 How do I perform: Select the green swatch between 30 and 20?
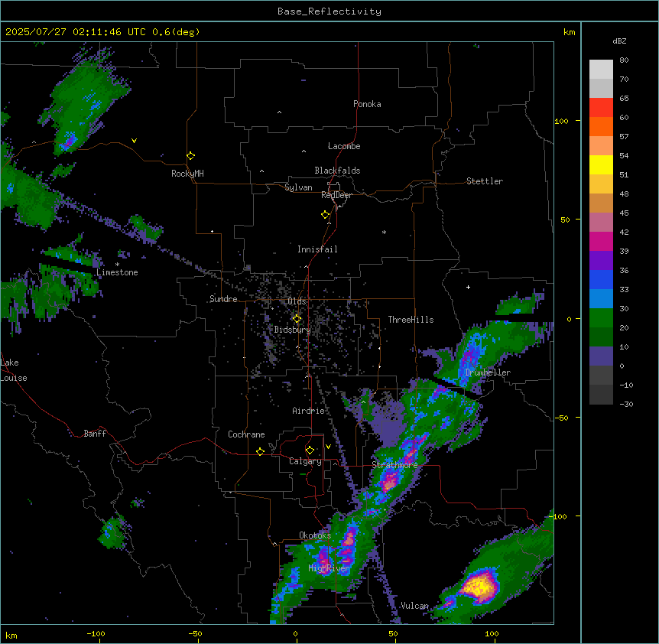tap(601, 318)
